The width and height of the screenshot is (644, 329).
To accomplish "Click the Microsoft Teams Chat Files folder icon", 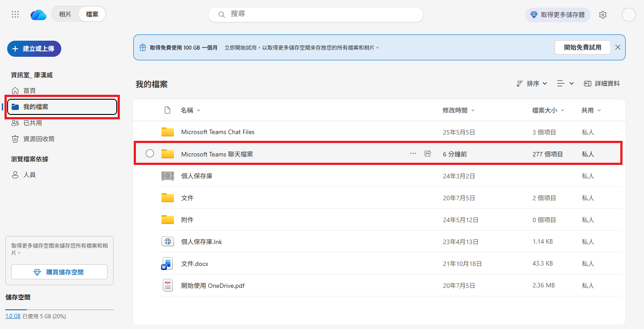I will (168, 132).
